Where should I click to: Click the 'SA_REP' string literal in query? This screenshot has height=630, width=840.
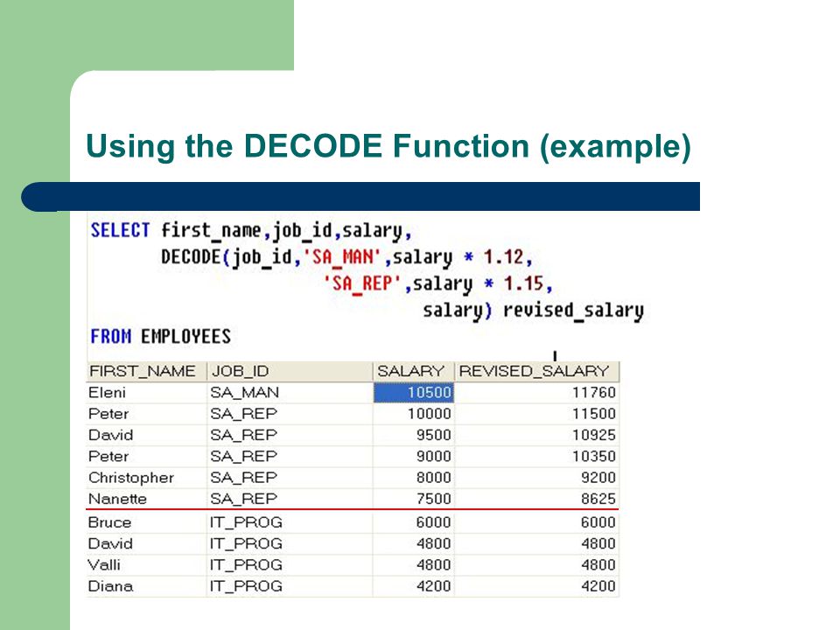point(362,283)
